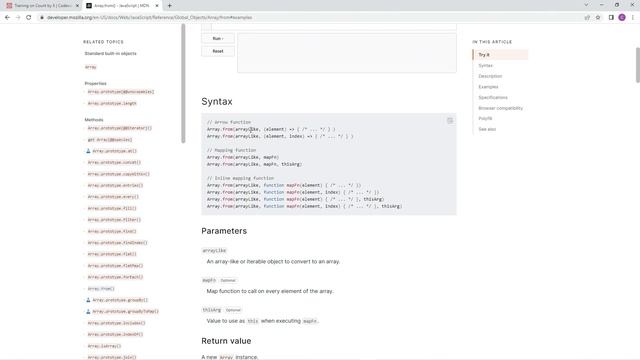Image resolution: width=640 pixels, height=360 pixels.
Task: Open the purple profile avatar
Action: click(x=622, y=17)
